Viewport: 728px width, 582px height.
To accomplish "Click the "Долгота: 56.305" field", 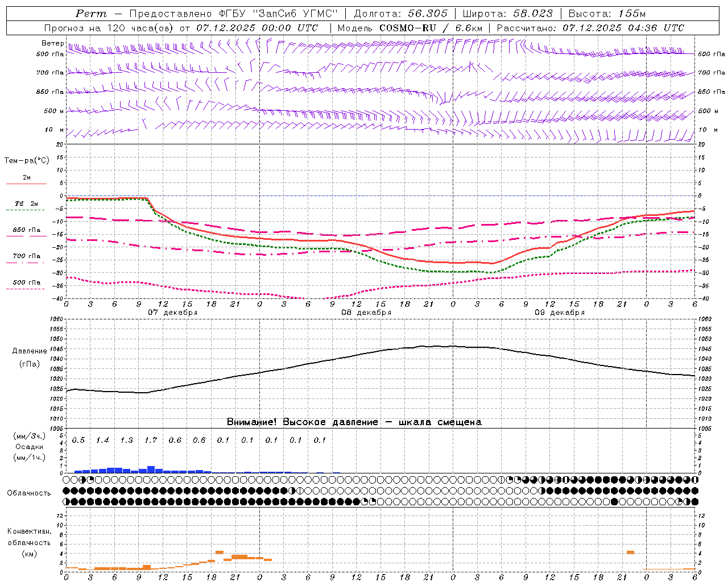I will tap(400, 14).
